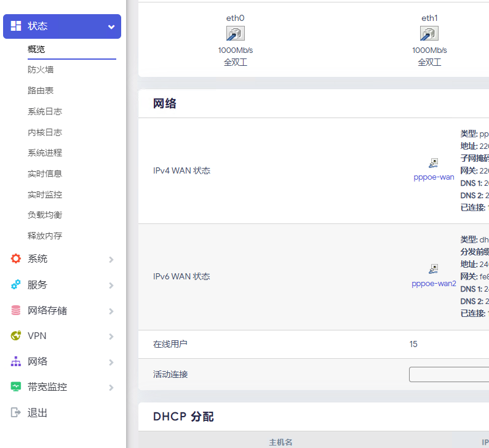Click the 服务 cogs icon
This screenshot has width=489, height=448.
click(15, 284)
